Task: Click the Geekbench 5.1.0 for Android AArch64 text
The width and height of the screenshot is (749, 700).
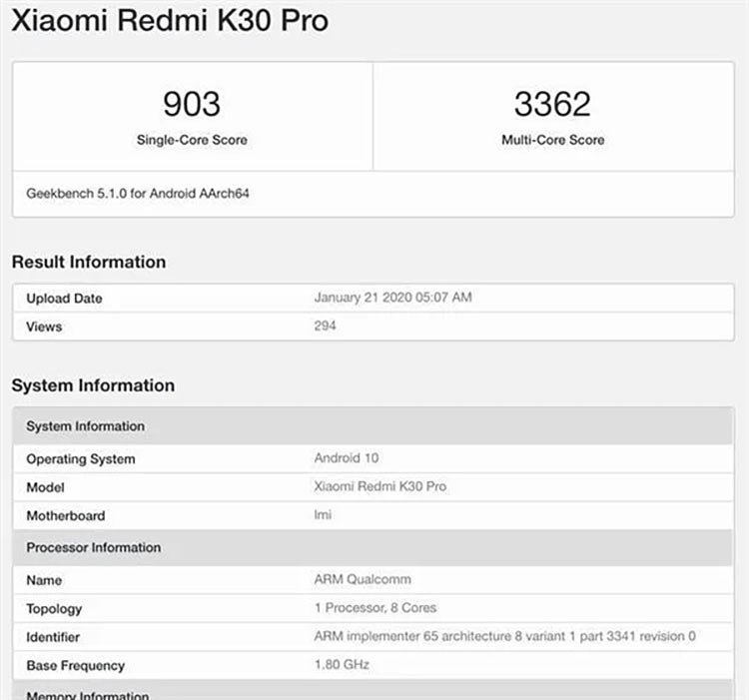Action: pos(138,194)
